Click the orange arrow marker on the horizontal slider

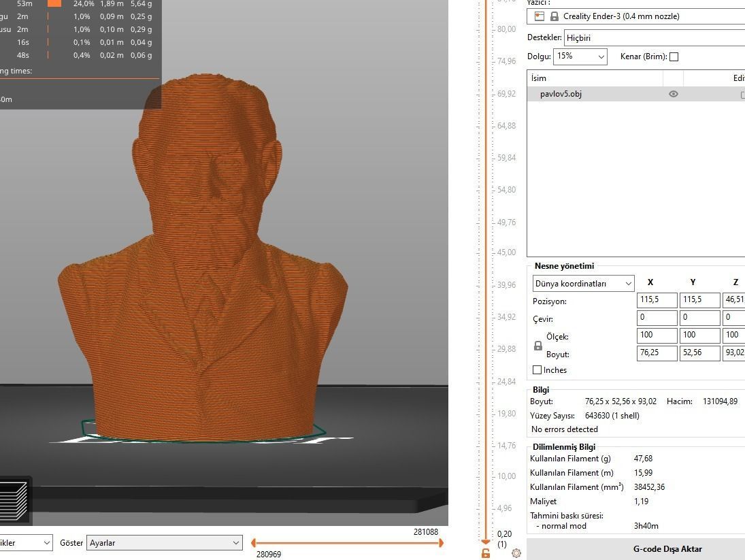(442, 542)
